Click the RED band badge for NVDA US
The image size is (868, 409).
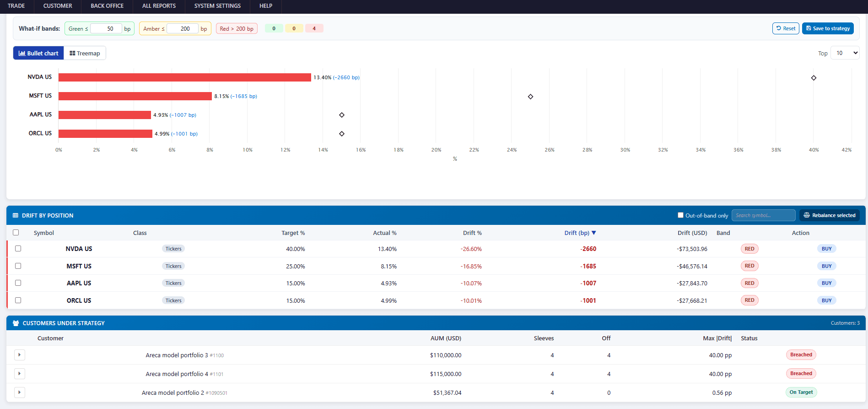[x=749, y=249]
